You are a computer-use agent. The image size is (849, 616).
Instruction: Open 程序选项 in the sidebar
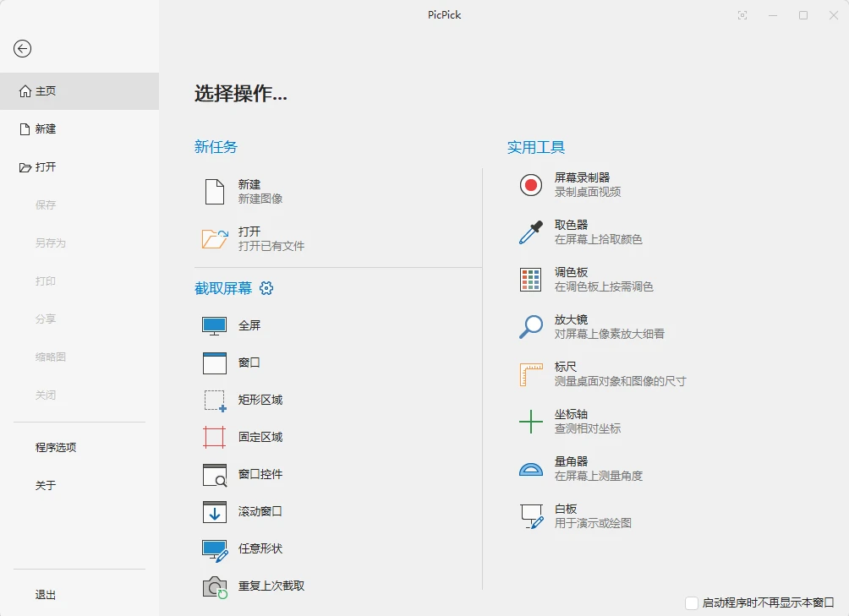pos(56,448)
